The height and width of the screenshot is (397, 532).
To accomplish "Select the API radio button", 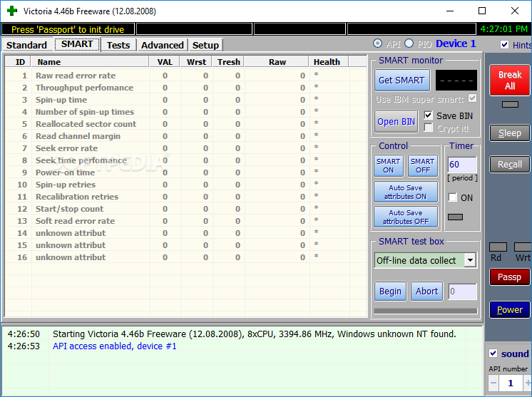I will (377, 43).
